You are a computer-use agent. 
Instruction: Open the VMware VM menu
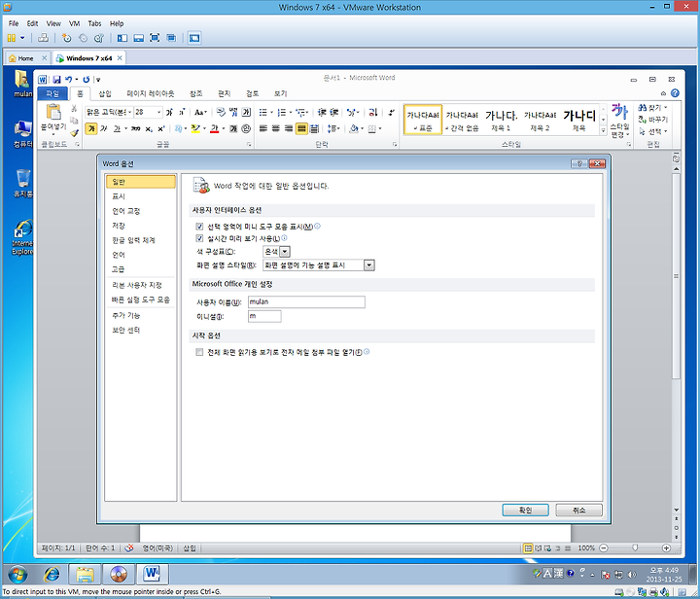[74, 23]
